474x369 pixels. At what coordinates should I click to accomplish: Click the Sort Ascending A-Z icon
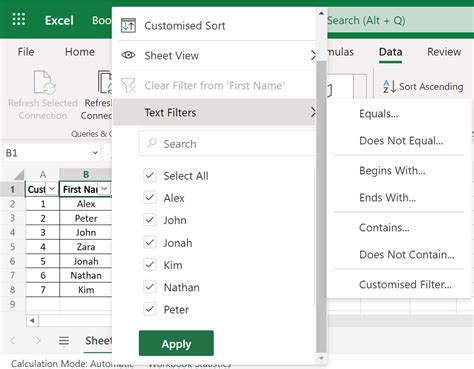coord(389,86)
